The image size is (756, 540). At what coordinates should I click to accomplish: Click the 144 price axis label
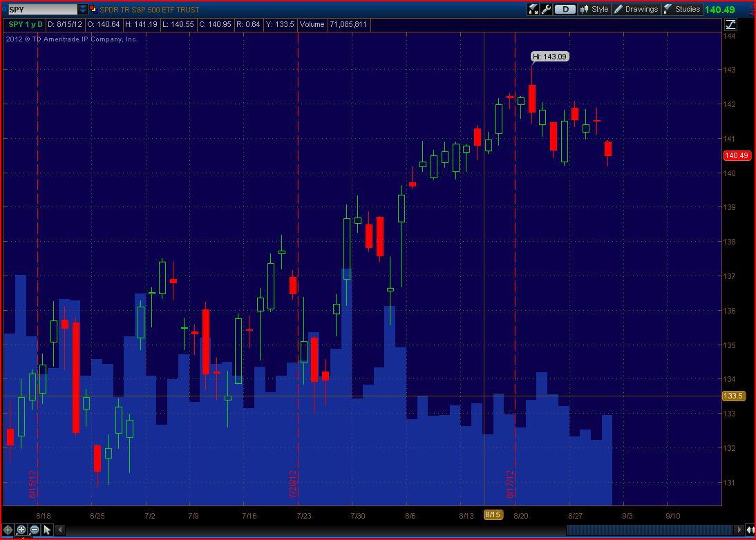[x=729, y=36]
